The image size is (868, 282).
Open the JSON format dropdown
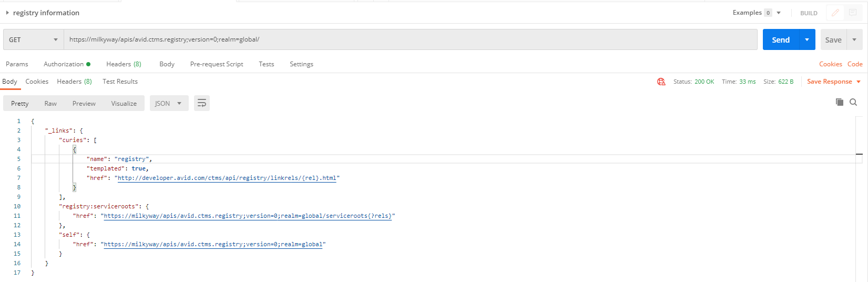click(168, 103)
